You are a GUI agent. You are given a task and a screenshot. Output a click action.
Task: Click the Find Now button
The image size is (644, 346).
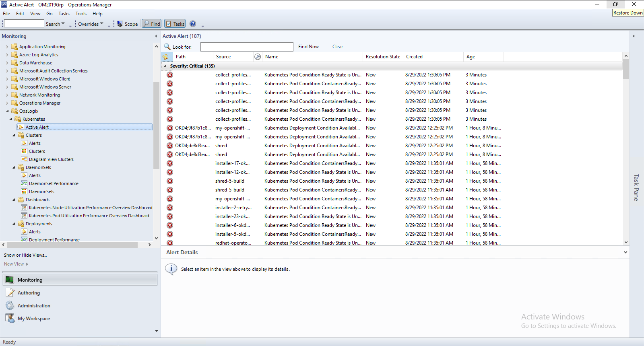coord(308,47)
